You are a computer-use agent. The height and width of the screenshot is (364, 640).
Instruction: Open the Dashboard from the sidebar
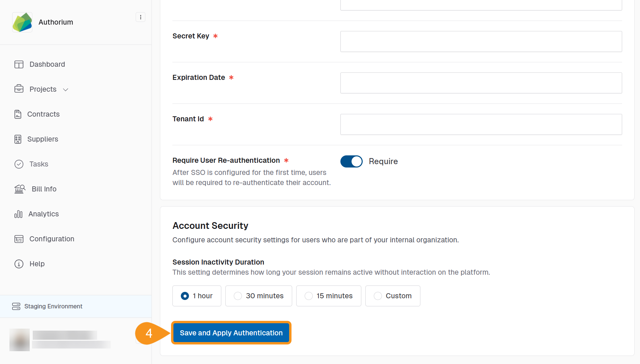click(47, 64)
